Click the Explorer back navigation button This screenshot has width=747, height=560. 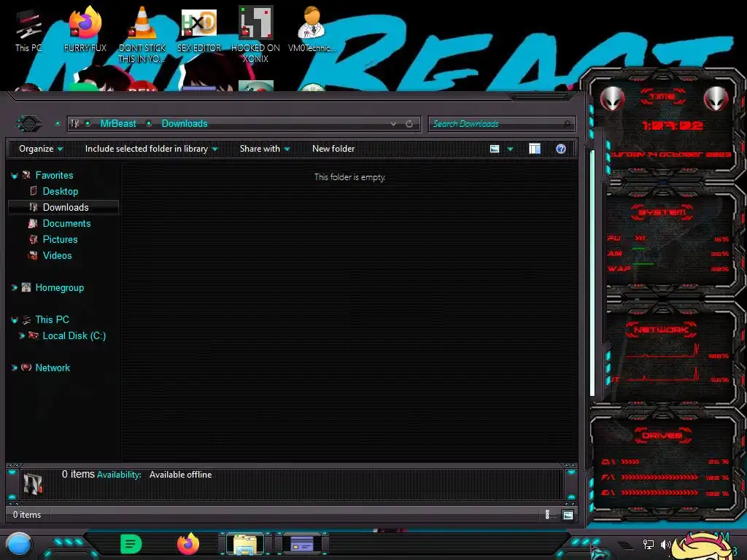pos(29,124)
